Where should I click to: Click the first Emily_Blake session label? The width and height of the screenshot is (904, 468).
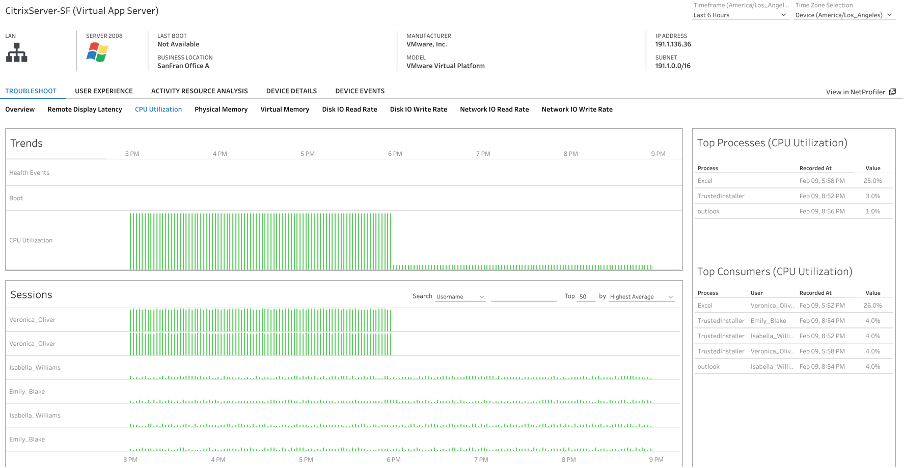28,391
